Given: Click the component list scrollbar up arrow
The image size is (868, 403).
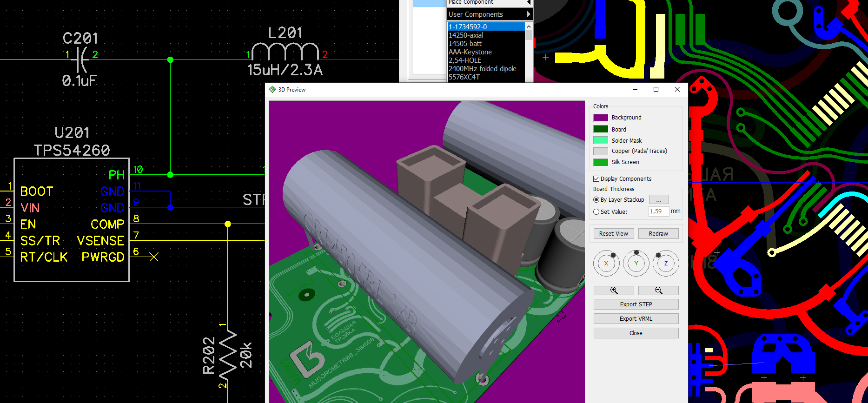Looking at the screenshot, I should 529,26.
